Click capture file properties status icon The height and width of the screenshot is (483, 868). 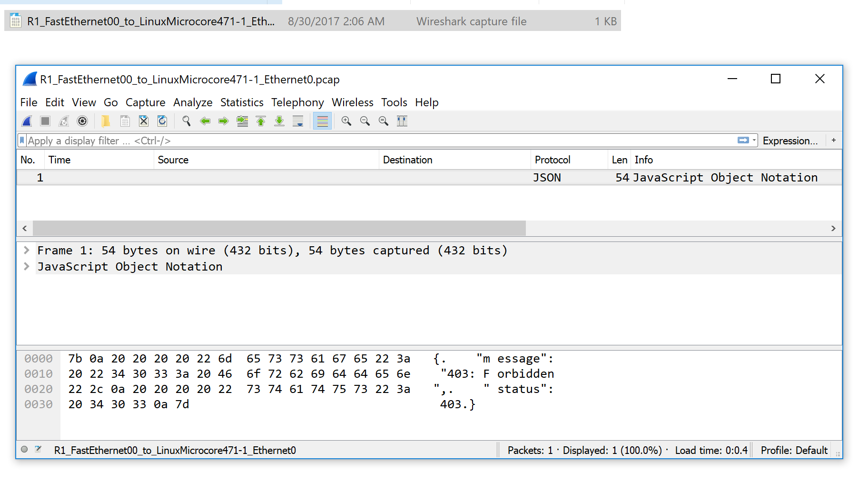click(38, 449)
